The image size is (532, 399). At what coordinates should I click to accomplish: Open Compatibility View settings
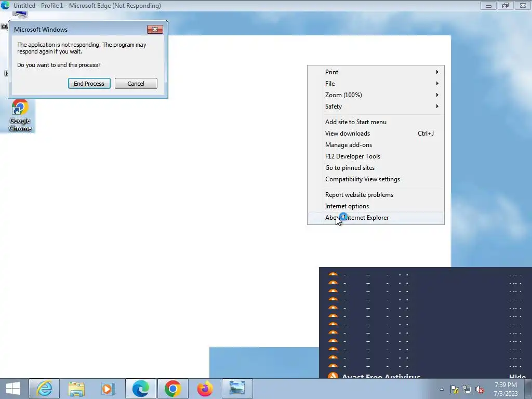(x=376, y=179)
